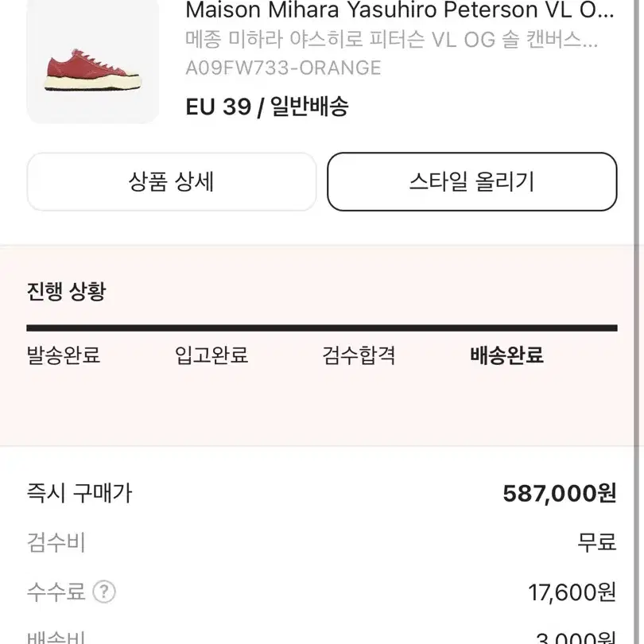Click the 진행 상황 section heading
The width and height of the screenshot is (644, 644).
(x=66, y=291)
